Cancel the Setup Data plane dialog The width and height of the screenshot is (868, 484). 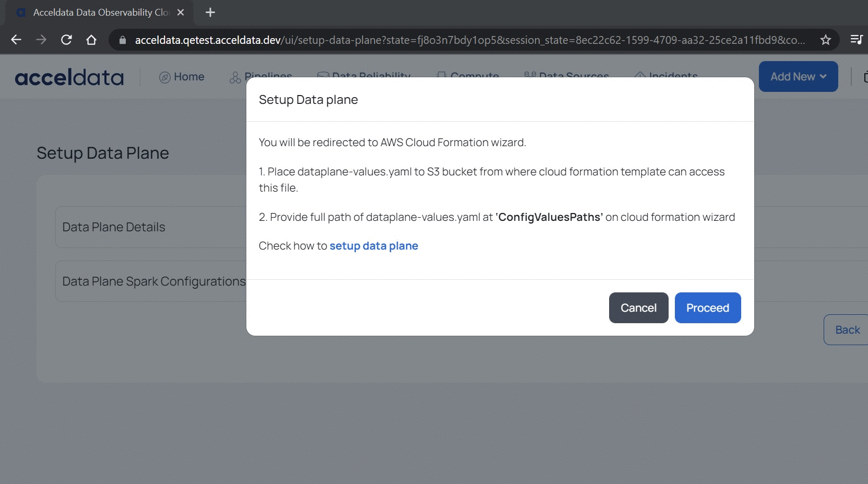[x=638, y=308]
